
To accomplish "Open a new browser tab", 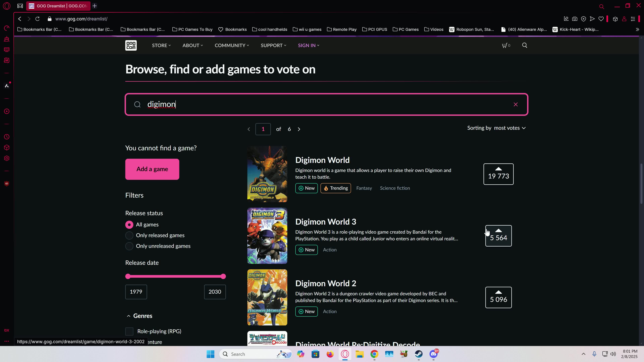I will click(x=94, y=6).
